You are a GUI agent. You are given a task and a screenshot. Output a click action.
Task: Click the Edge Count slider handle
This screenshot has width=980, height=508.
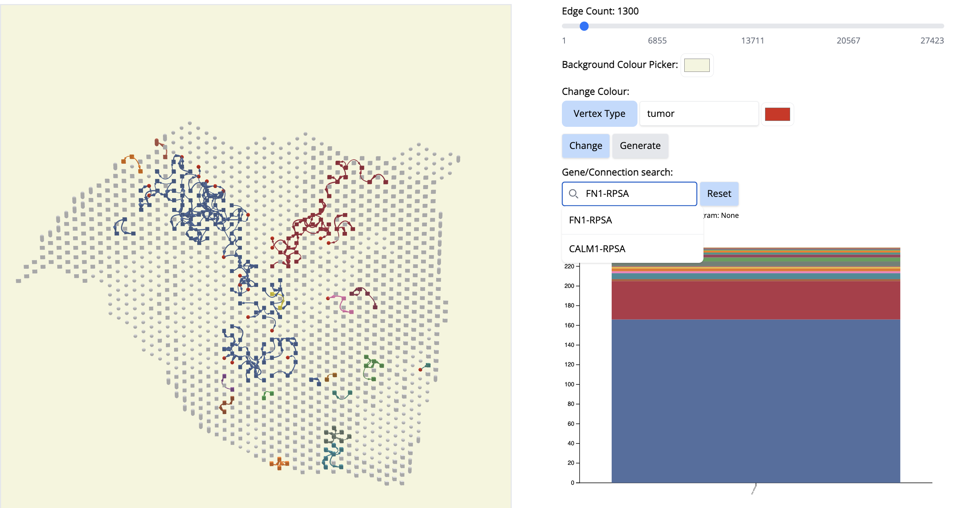coord(584,26)
